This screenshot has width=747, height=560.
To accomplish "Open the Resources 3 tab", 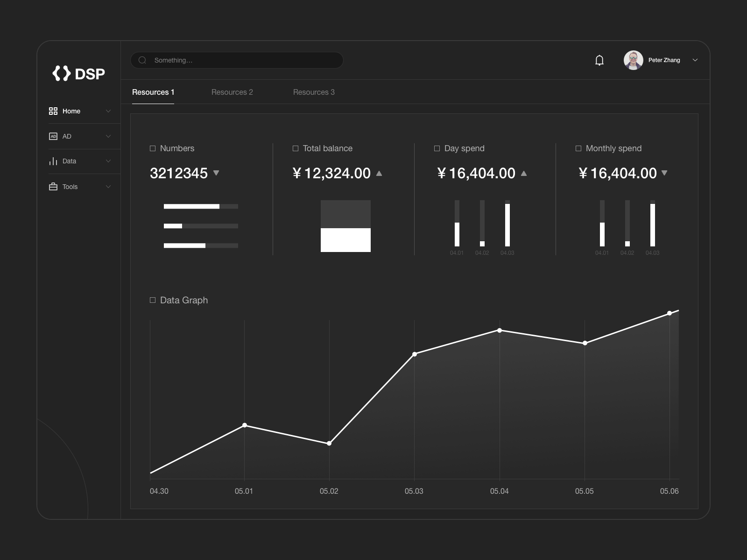I will pyautogui.click(x=314, y=92).
